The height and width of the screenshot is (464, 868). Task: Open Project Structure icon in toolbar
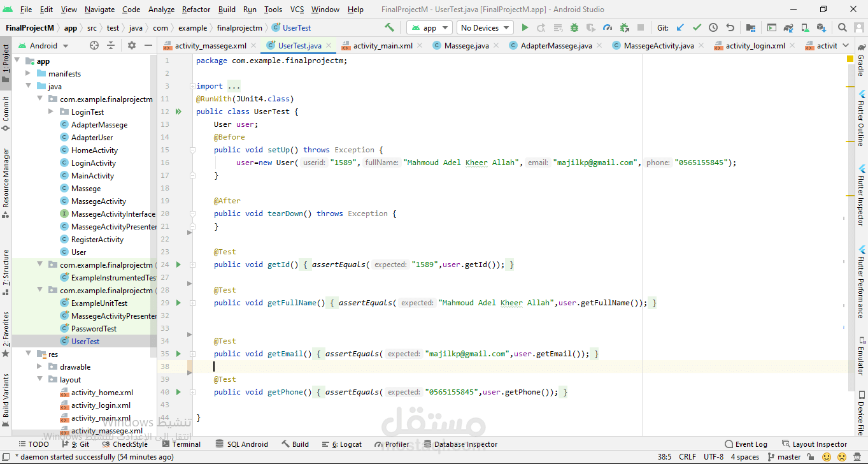tap(751, 27)
